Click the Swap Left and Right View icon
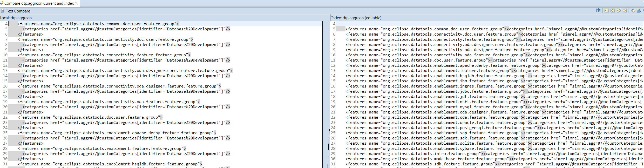This screenshot has height=168, width=644. coord(598,10)
